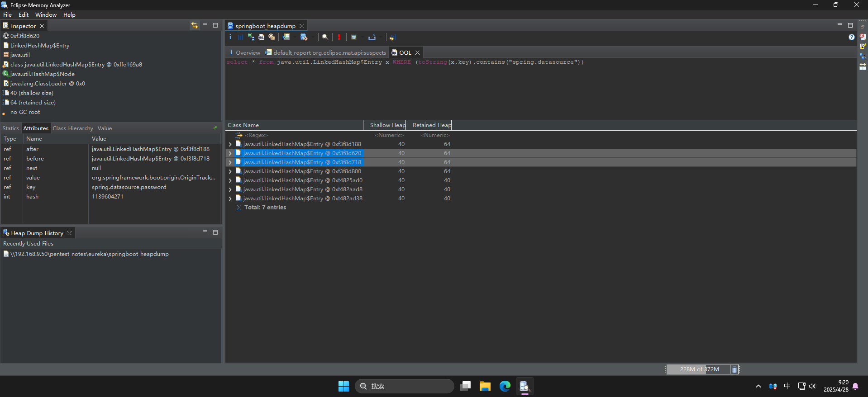Open the Compare Basket view in right trim
The height and width of the screenshot is (397, 868).
coord(863,66)
